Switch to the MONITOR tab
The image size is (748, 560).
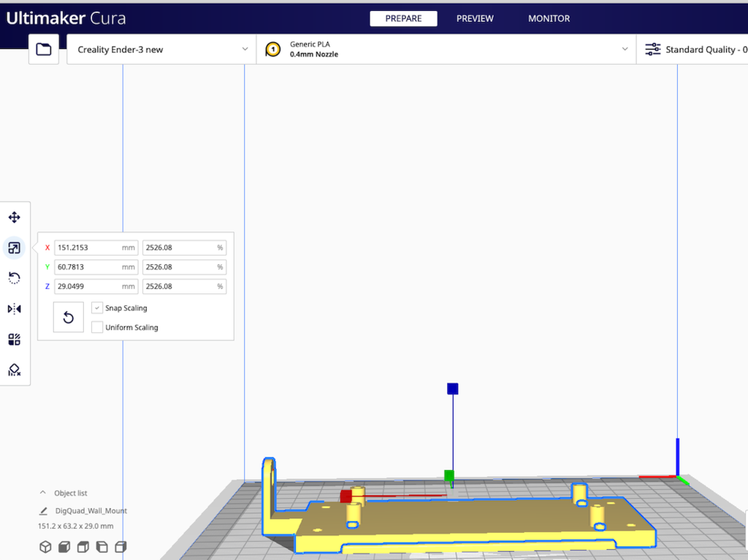(x=549, y=18)
